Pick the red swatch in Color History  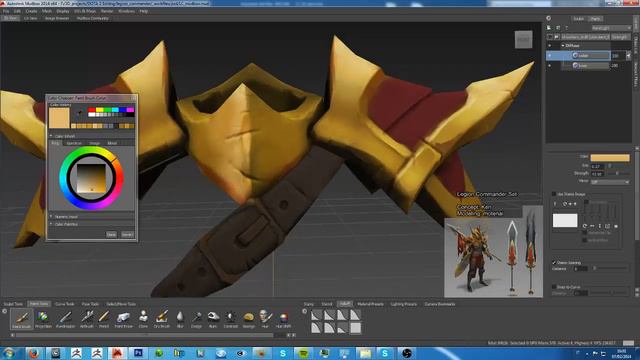tap(92, 110)
